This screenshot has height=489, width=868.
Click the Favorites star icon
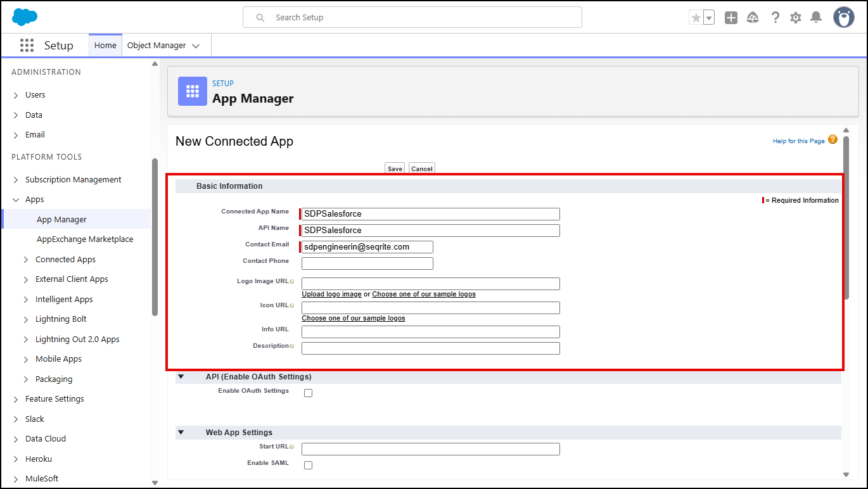[696, 18]
